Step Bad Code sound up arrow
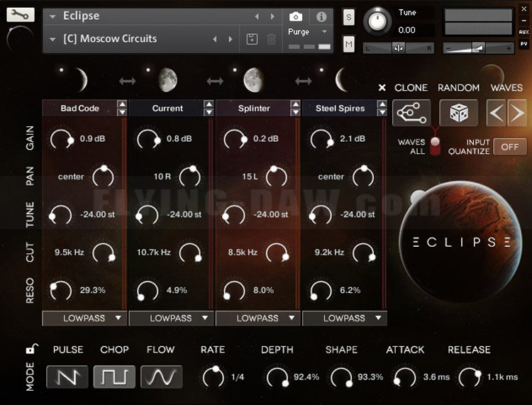Image resolution: width=532 pixels, height=405 pixels. click(x=122, y=104)
